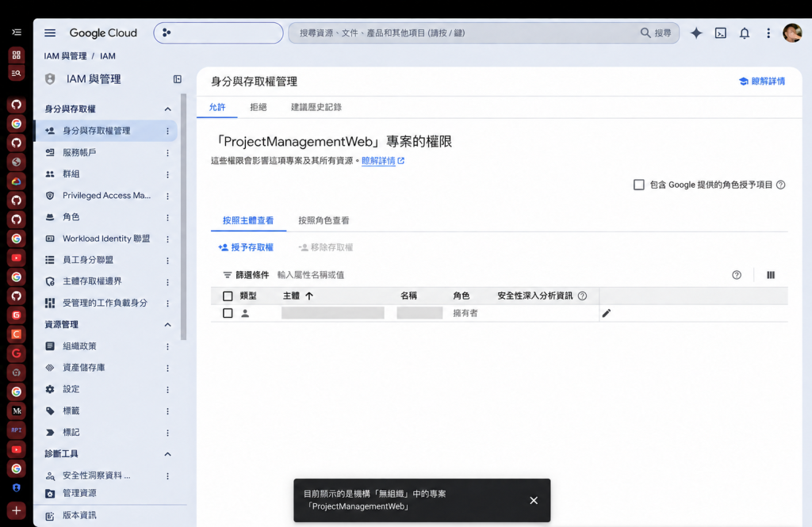This screenshot has height=527, width=812.
Task: Open more options for 群組
Action: tap(167, 174)
